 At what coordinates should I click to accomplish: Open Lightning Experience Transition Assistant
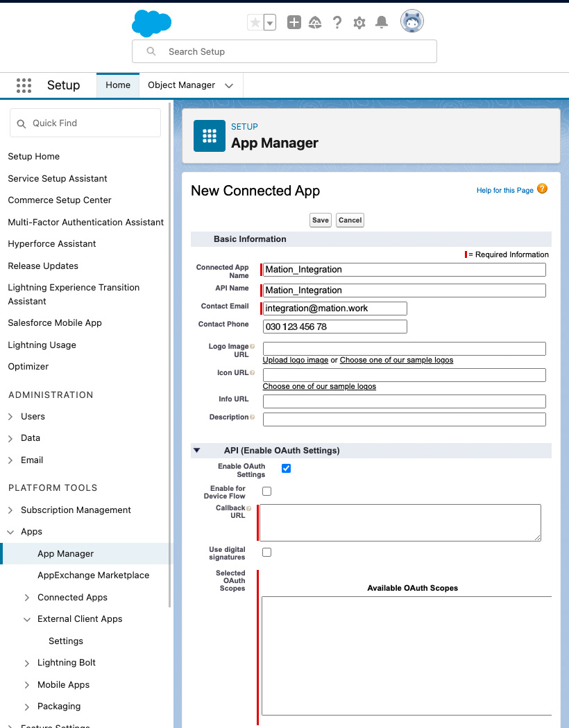(x=74, y=295)
